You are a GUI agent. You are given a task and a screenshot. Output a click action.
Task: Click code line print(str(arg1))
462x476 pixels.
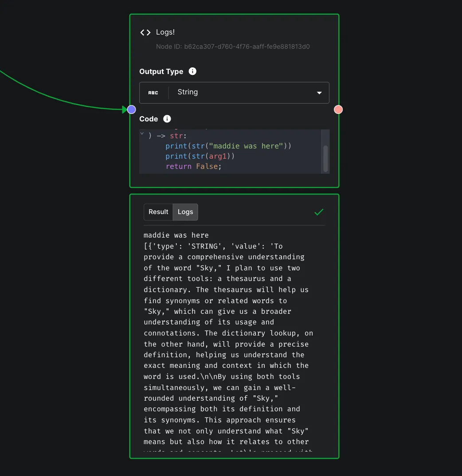[x=200, y=156]
